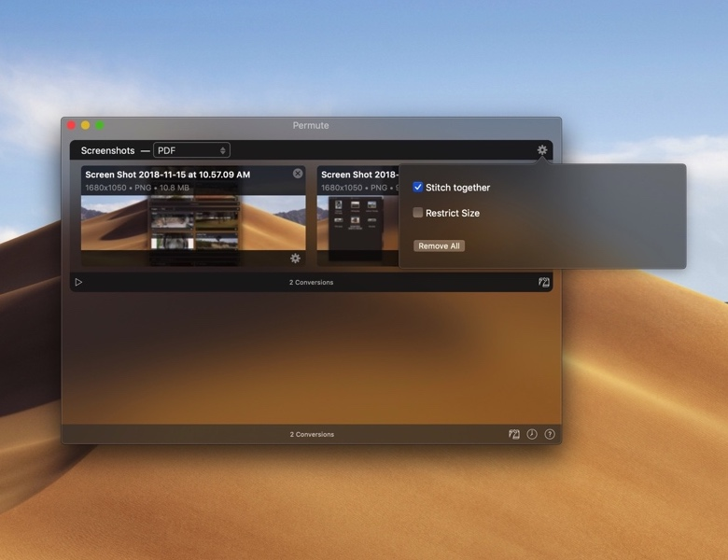Screen dimensions: 728x560
Task: Select the first screenshot thumbnail preview
Action: 193,222
